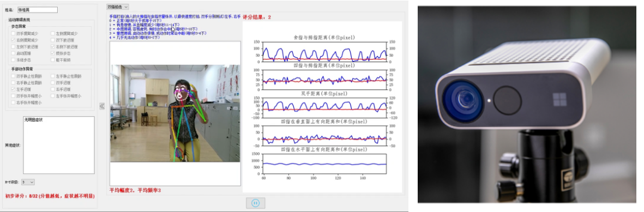This screenshot has height=212, width=644.
Task: Enable the 左侧摆臂减少 checkbox
Action: click(52, 34)
